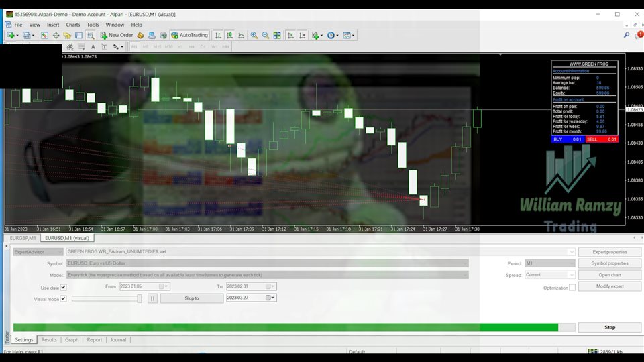Screen dimensions: 644x362
Task: Open the Charts menu
Action: tap(73, 25)
